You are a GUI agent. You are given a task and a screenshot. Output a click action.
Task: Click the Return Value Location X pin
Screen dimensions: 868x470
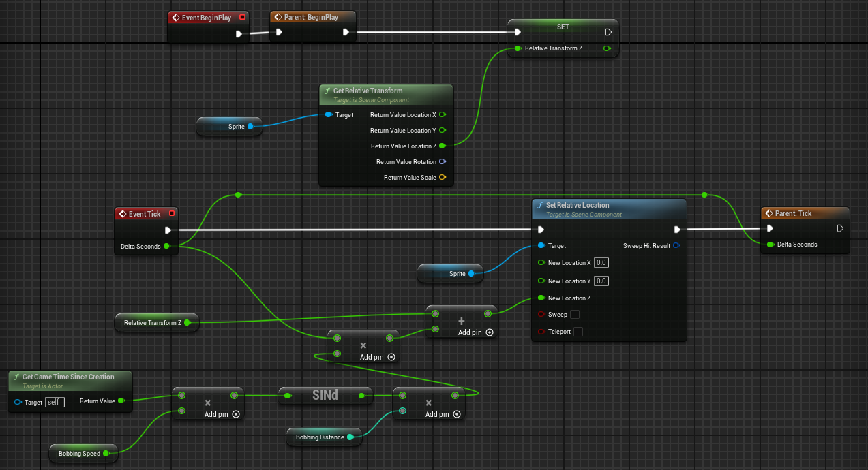coord(443,115)
